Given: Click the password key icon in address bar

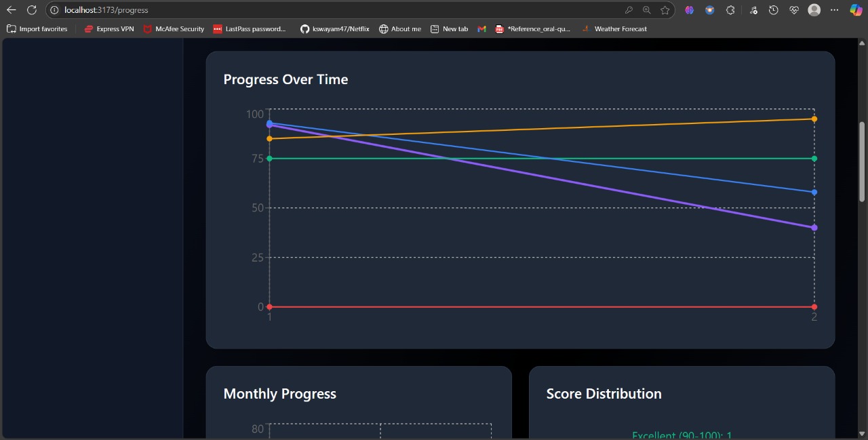Looking at the screenshot, I should pos(629,10).
